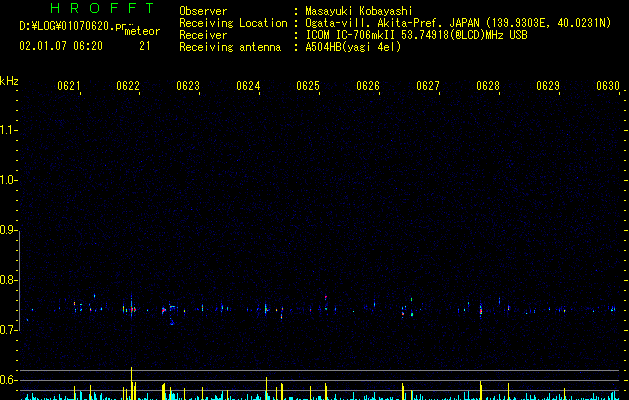629x400 pixels.
Task: Select the Ogata-vill. Akita-Pref. JAPAN coordinates text
Action: point(458,23)
